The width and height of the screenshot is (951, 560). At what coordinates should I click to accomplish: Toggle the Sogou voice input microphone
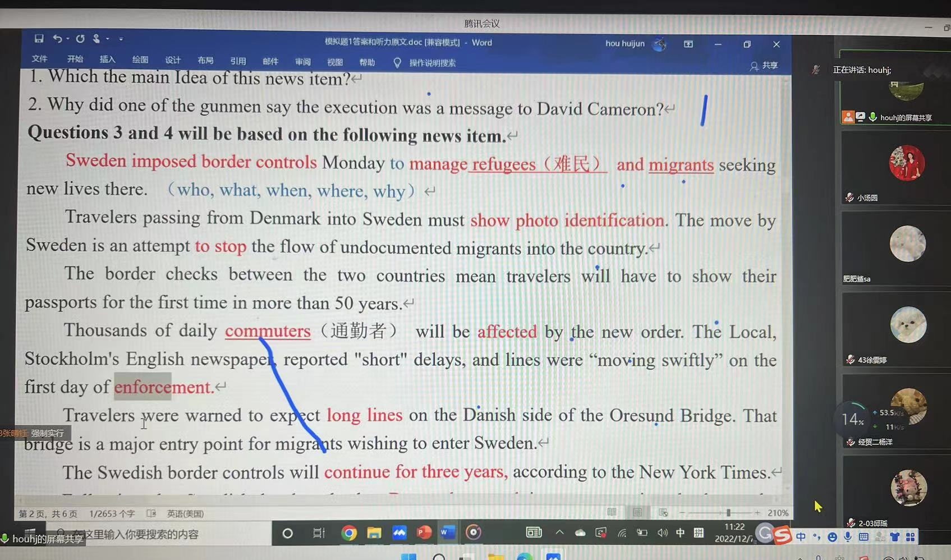point(848,537)
